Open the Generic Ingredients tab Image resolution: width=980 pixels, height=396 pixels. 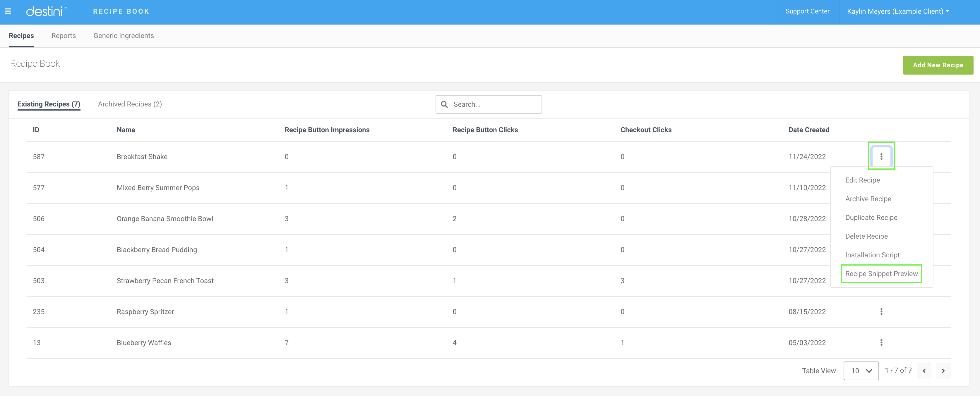[x=123, y=36]
